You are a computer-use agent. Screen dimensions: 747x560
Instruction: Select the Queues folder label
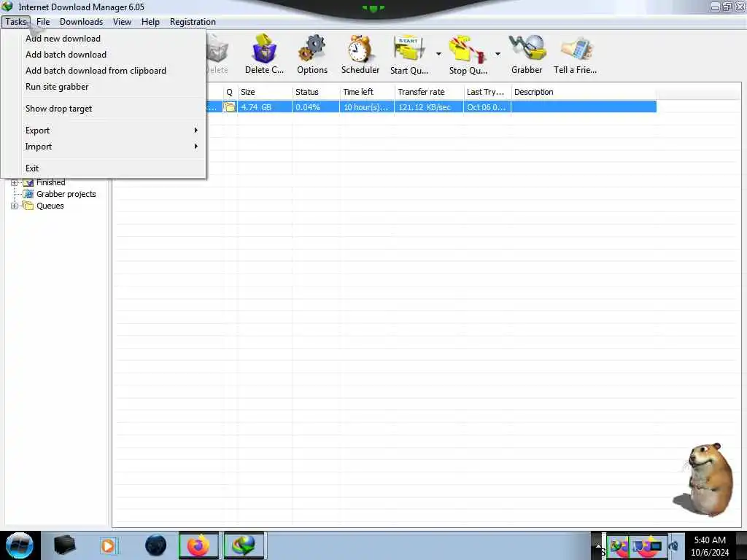point(50,206)
